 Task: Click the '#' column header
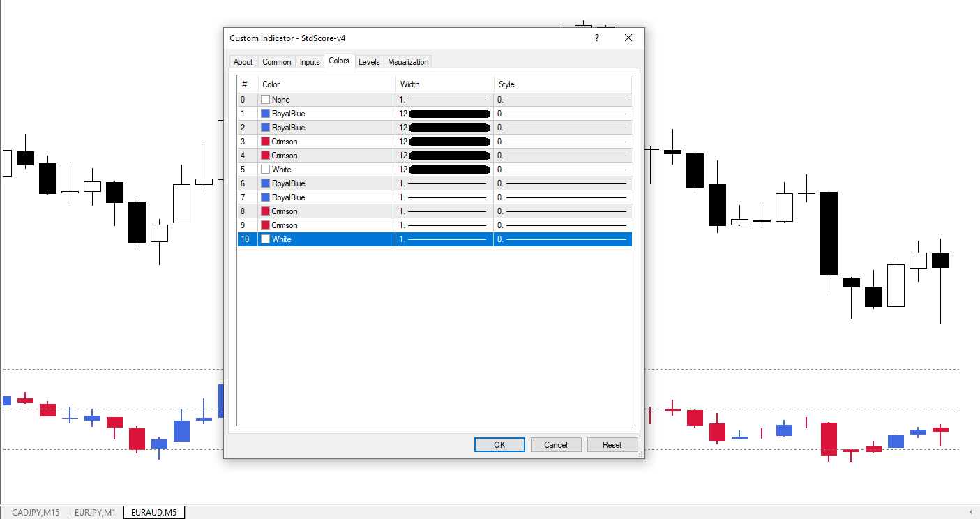248,84
